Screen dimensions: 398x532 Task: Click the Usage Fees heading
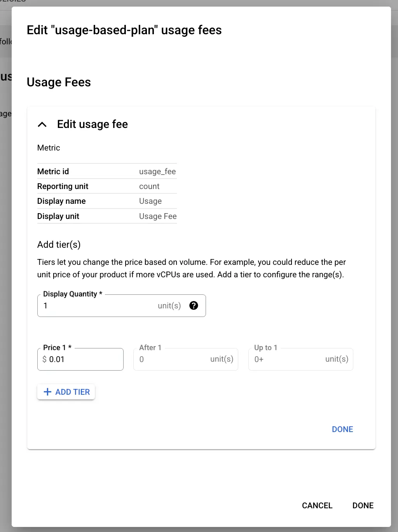pyautogui.click(x=58, y=82)
